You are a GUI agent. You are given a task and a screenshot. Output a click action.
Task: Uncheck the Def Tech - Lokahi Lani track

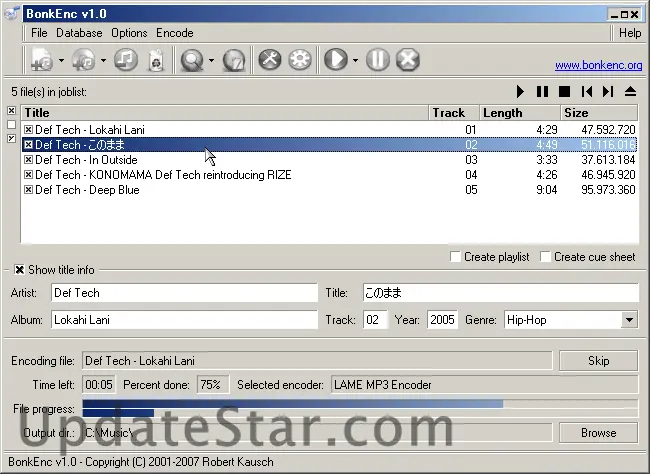28,130
